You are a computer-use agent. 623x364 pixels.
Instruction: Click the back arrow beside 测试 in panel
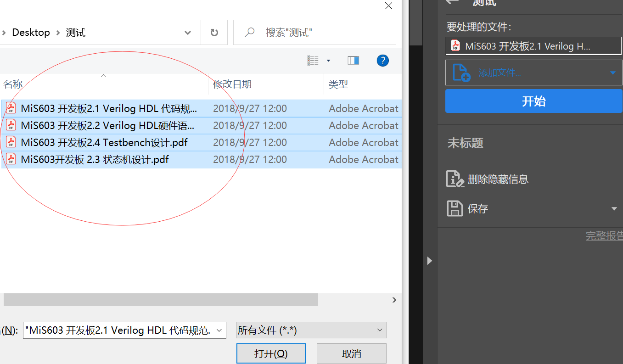(452, 3)
